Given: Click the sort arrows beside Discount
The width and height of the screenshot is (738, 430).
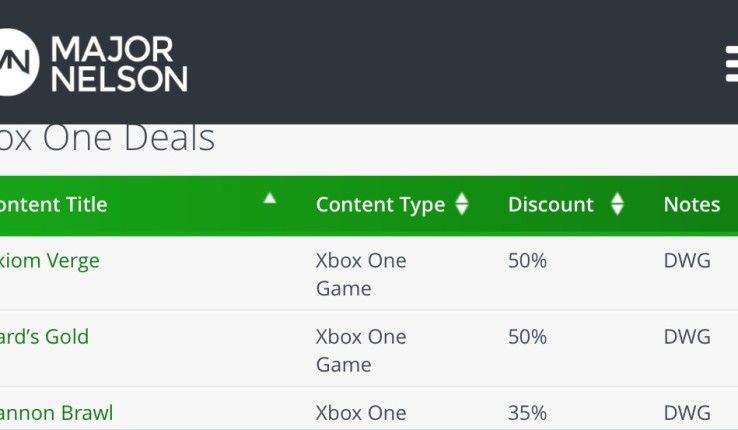Looking at the screenshot, I should click(617, 205).
